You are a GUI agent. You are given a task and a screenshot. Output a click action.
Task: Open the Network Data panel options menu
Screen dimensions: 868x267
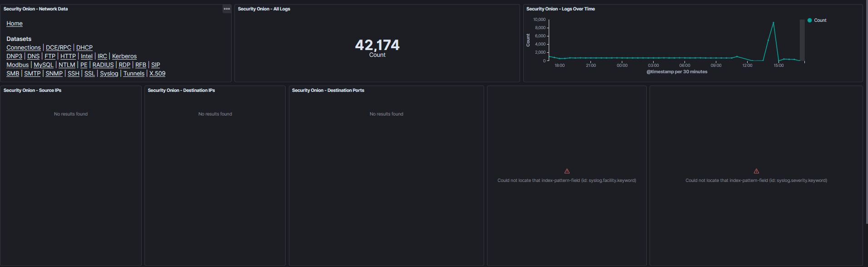click(x=227, y=9)
